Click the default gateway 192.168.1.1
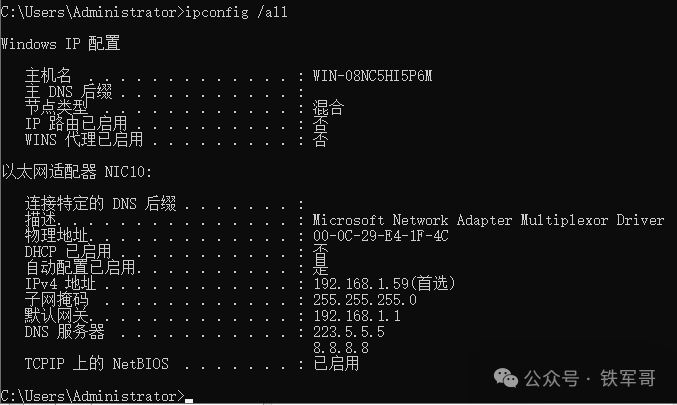The height and width of the screenshot is (405, 677). click(x=357, y=316)
